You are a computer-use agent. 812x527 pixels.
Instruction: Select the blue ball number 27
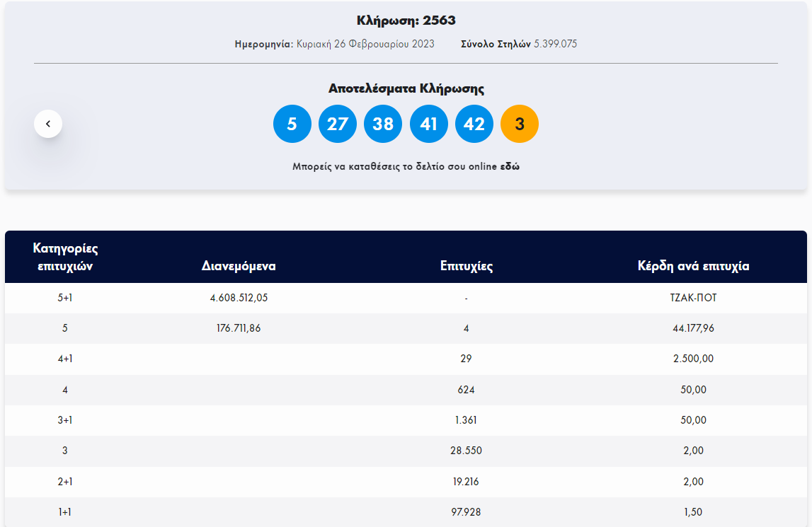point(338,124)
